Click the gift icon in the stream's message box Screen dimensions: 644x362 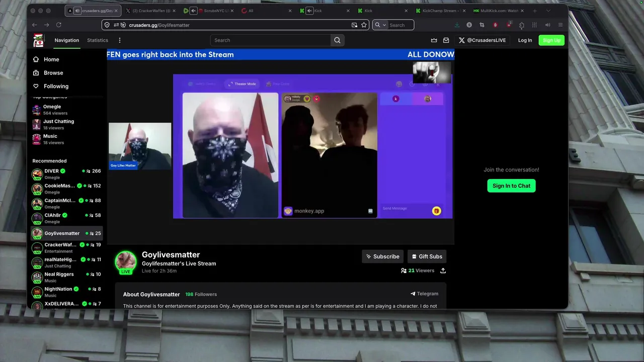(x=436, y=211)
